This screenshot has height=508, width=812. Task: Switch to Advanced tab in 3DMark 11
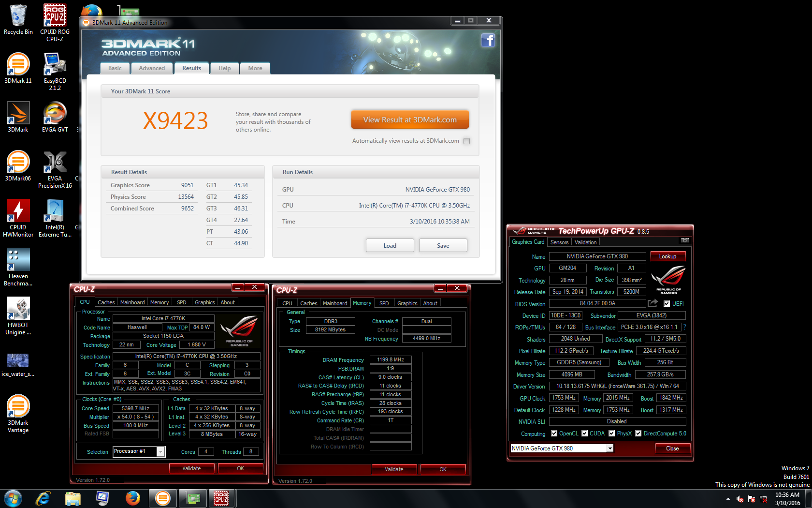point(152,68)
